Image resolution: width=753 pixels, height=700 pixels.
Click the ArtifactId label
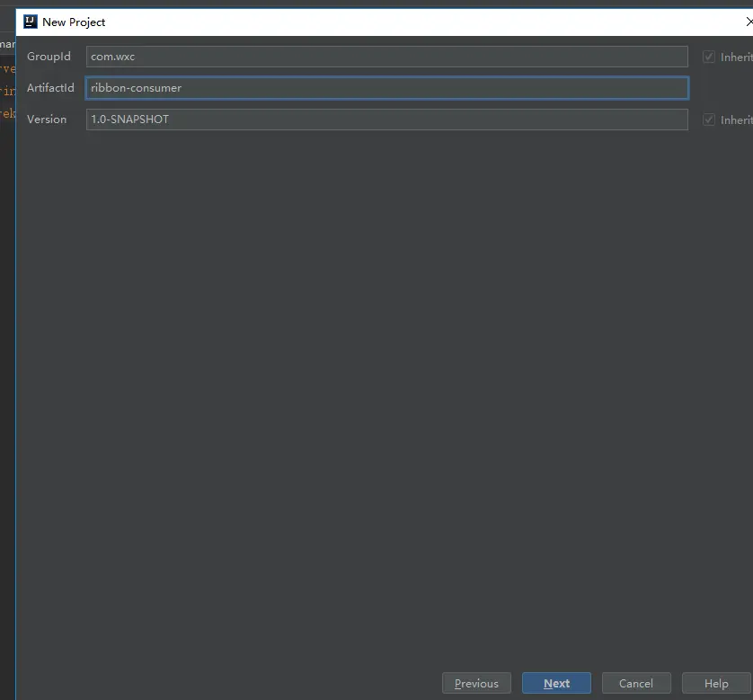coord(50,88)
